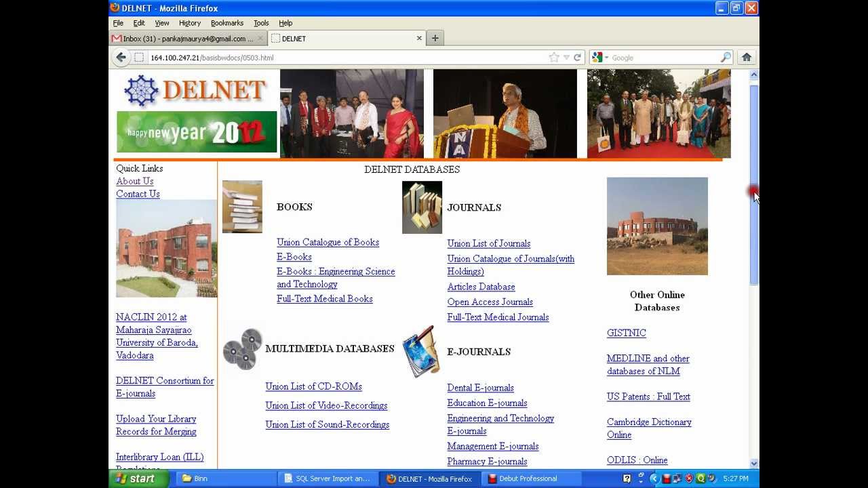Expand the address bar history dropdown arrow
Viewport: 868px width, 488px height.
(566, 58)
